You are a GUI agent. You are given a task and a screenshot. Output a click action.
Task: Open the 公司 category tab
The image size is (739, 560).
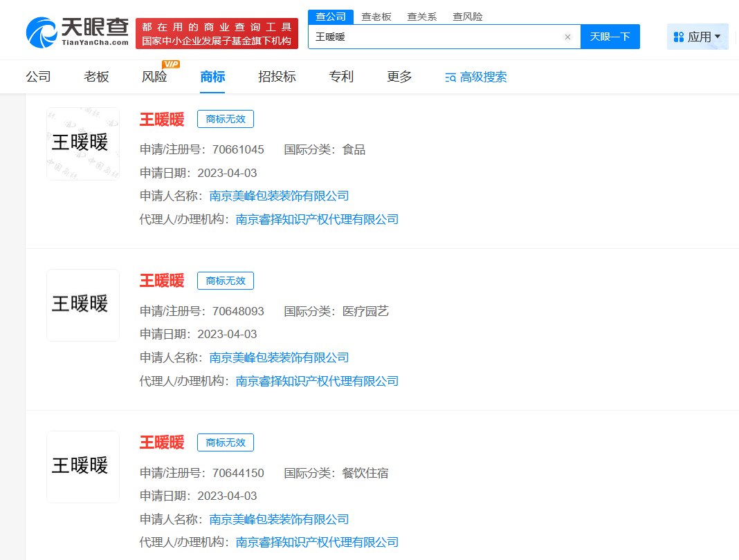click(39, 77)
